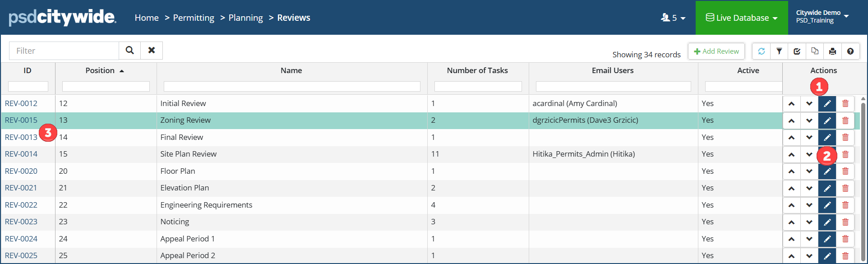The width and height of the screenshot is (868, 264).
Task: Open the funnel filter toolbar icon
Action: point(779,51)
